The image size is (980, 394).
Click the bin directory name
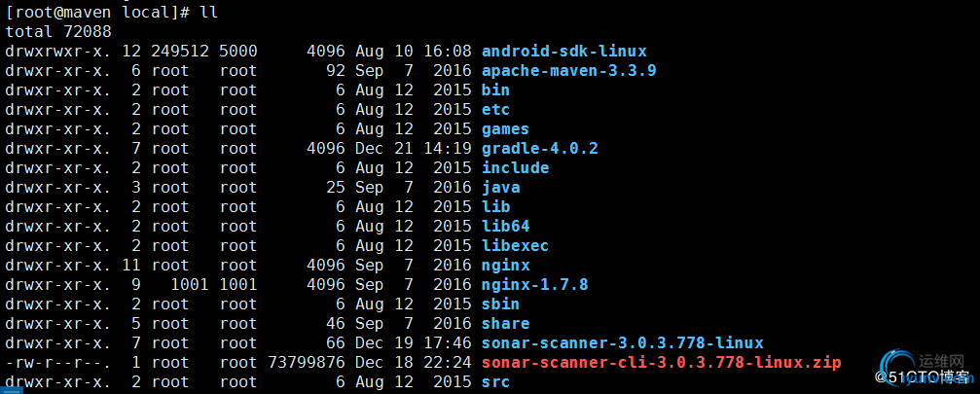(495, 90)
